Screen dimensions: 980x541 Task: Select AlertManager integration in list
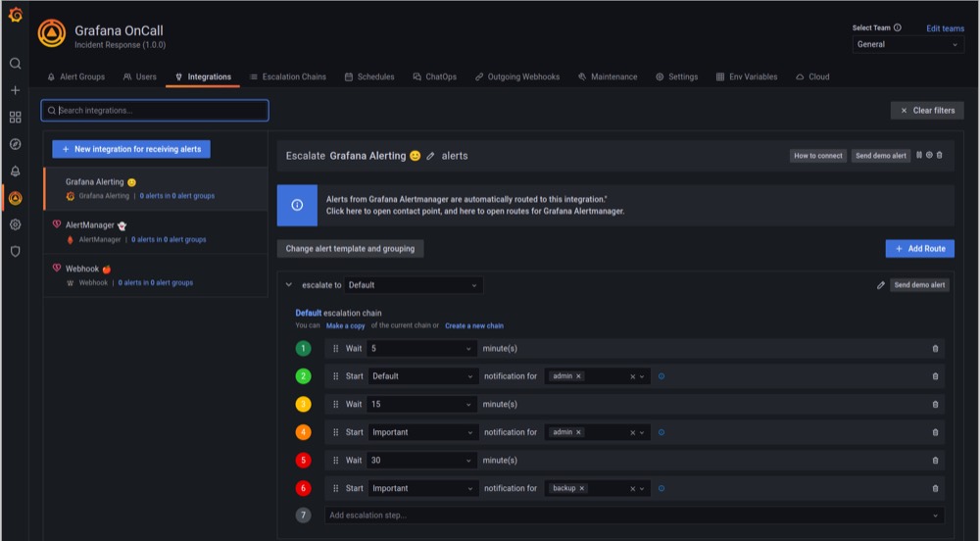[x=156, y=231]
